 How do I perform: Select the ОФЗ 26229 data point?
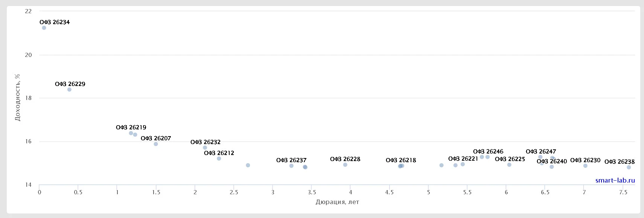[x=69, y=90]
